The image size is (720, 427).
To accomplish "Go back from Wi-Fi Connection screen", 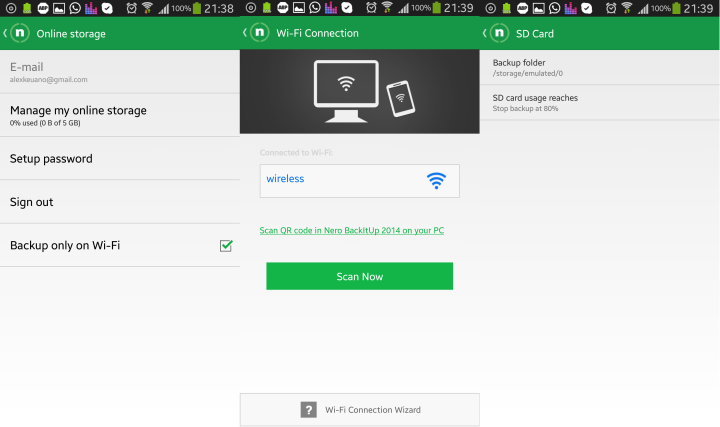I will pos(245,33).
